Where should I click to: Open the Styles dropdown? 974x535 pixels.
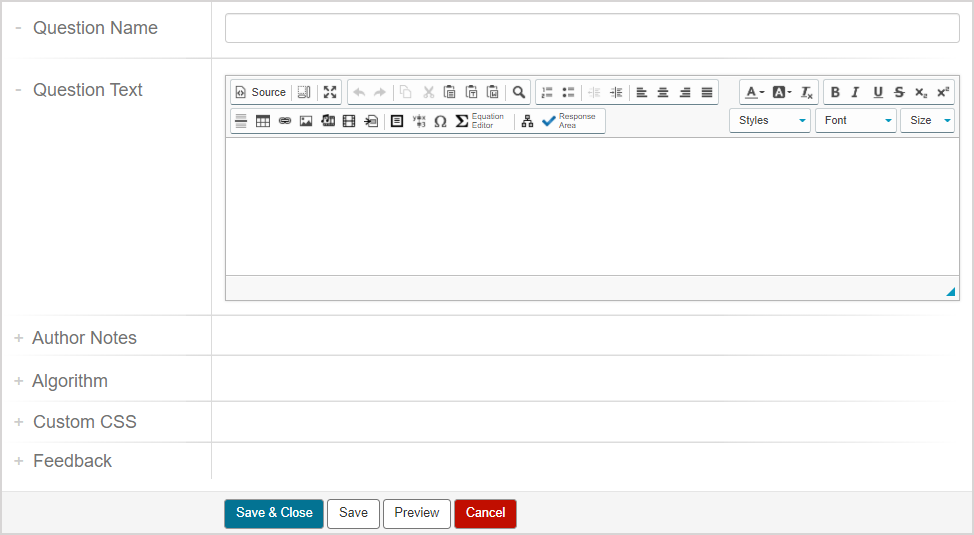tap(769, 121)
